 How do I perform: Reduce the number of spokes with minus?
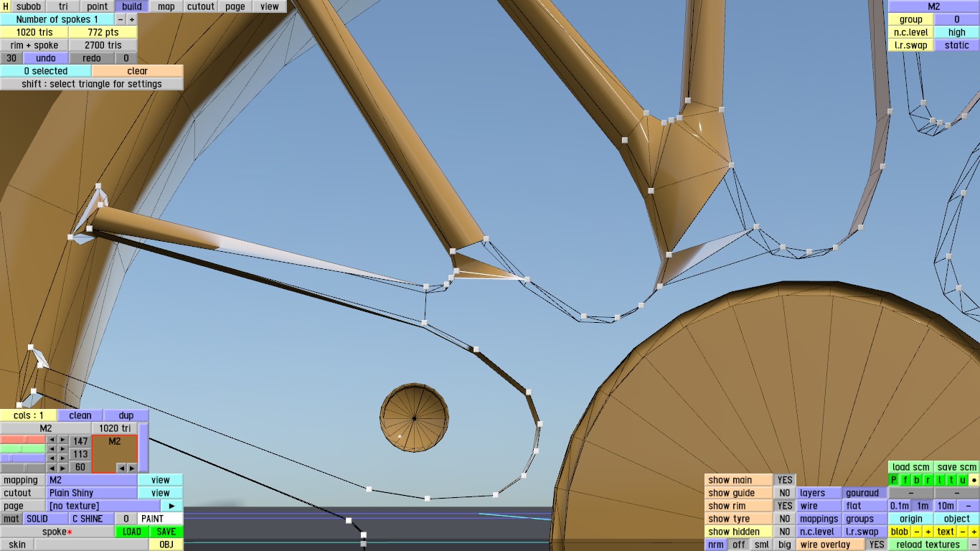point(120,19)
